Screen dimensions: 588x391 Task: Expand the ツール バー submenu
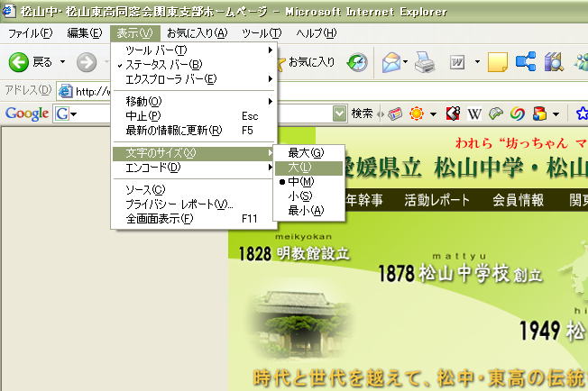[194, 50]
